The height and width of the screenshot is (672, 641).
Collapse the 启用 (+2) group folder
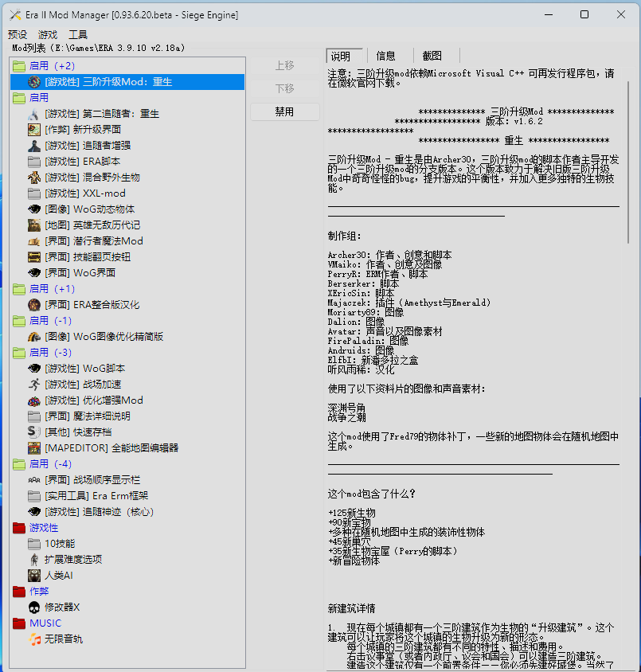point(19,66)
